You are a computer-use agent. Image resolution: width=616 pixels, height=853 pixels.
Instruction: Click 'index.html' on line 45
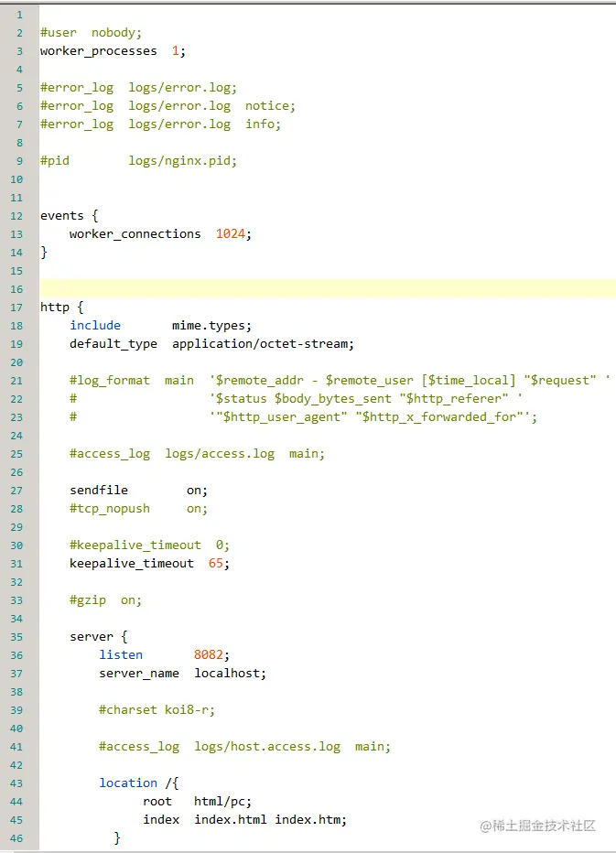[230, 820]
